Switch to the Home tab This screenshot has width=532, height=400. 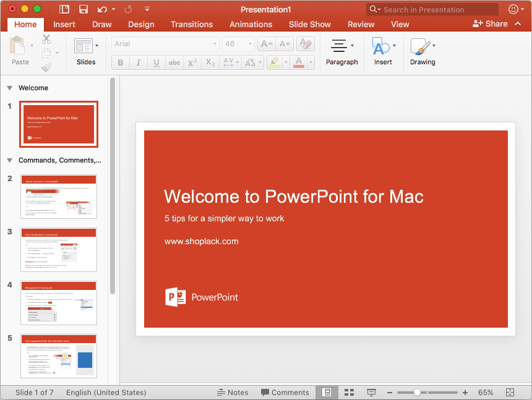[x=25, y=24]
